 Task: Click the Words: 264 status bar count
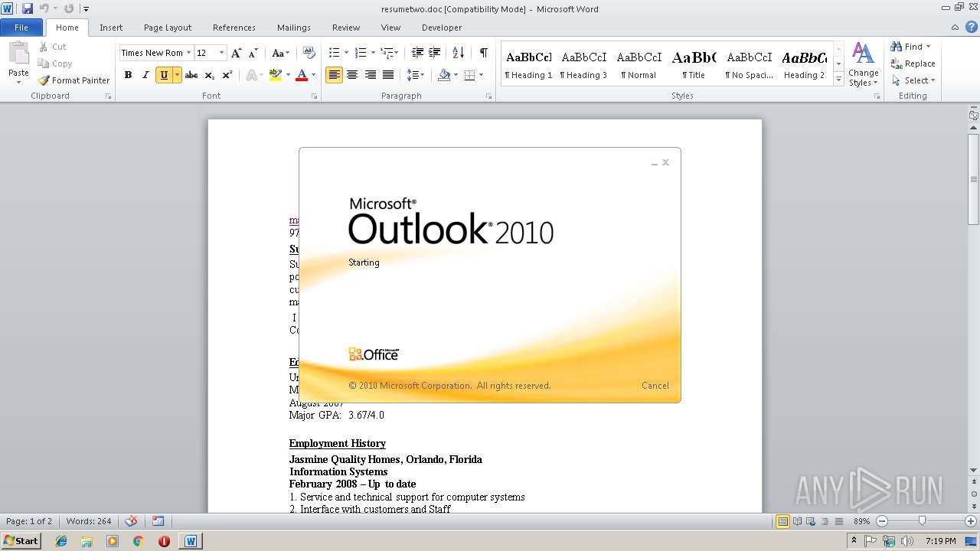click(x=89, y=521)
